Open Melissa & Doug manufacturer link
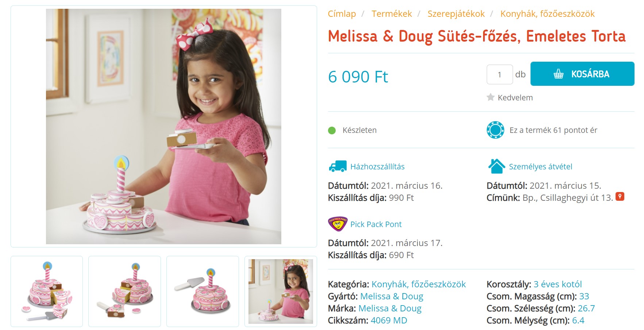 click(392, 296)
